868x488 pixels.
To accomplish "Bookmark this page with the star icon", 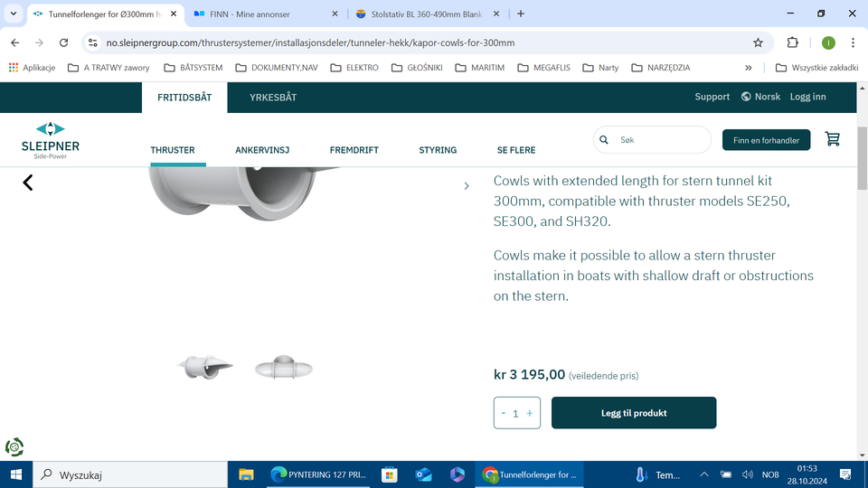I will (758, 42).
